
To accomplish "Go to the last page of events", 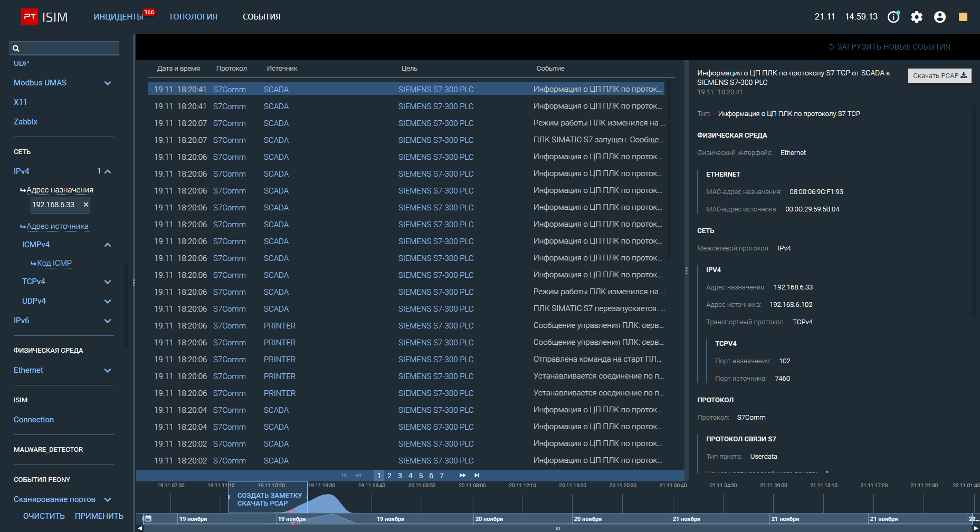I will pyautogui.click(x=477, y=476).
